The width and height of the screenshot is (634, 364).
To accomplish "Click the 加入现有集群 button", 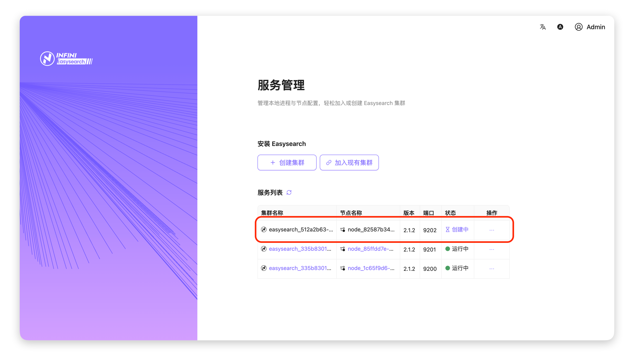I will tap(349, 162).
